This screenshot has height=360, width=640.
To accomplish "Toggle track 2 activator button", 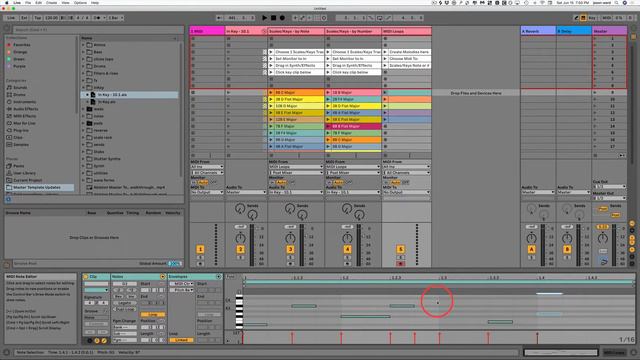I will coord(240,249).
